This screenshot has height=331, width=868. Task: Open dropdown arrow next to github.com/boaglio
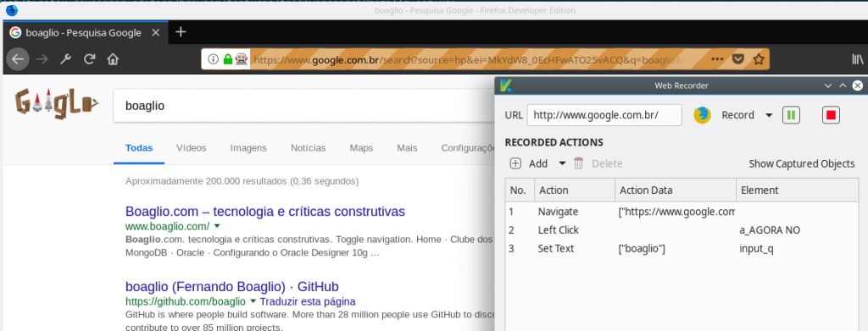(x=253, y=301)
